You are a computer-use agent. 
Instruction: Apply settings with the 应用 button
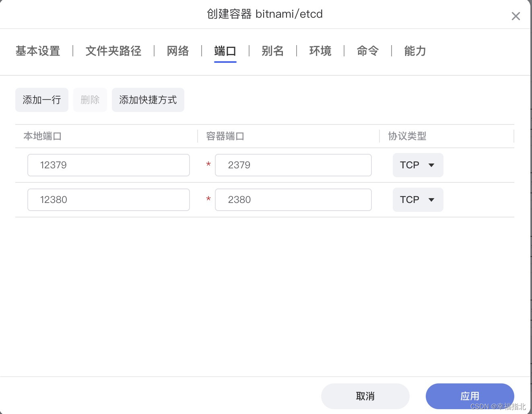[470, 396]
